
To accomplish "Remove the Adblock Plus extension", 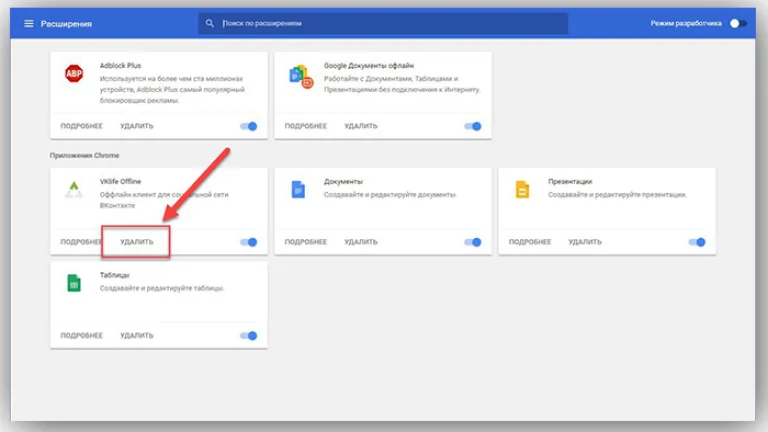I will click(x=137, y=126).
